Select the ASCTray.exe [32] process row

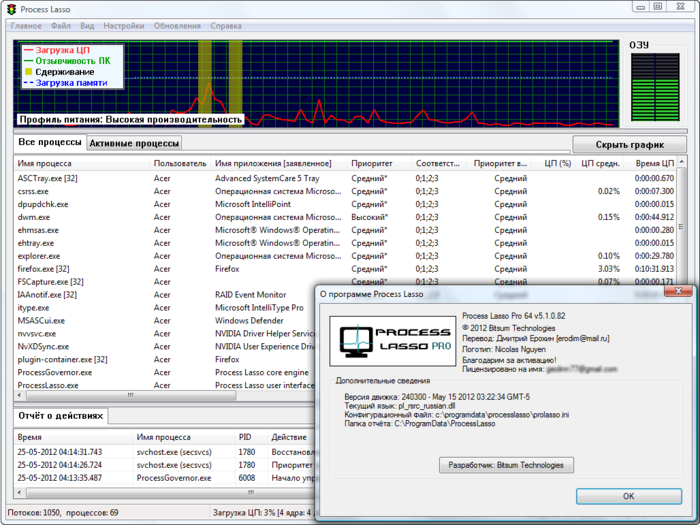click(346, 178)
